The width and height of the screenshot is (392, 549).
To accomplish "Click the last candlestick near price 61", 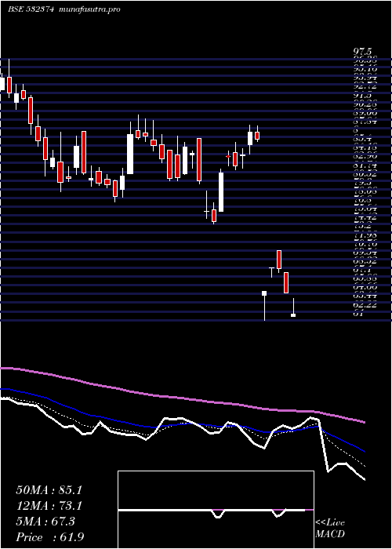I will click(x=293, y=307).
